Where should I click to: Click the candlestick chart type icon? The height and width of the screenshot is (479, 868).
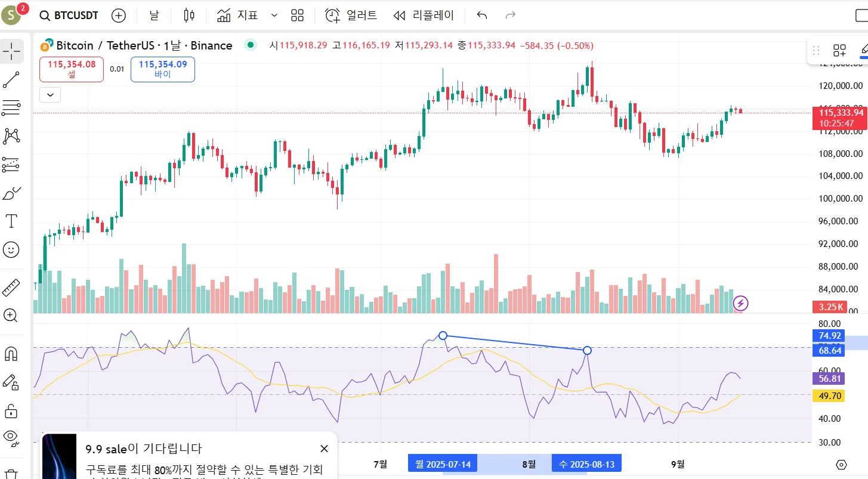click(x=189, y=16)
